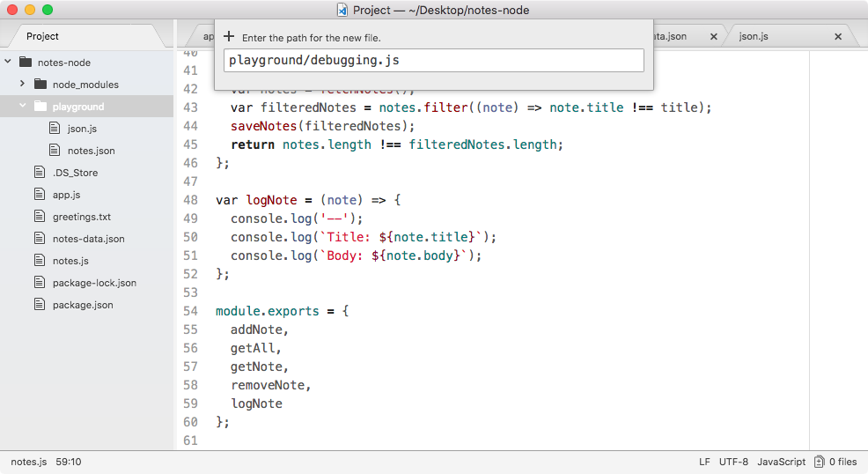The image size is (868, 474).
Task: Click the git files icon in status bar
Action: [x=820, y=462]
